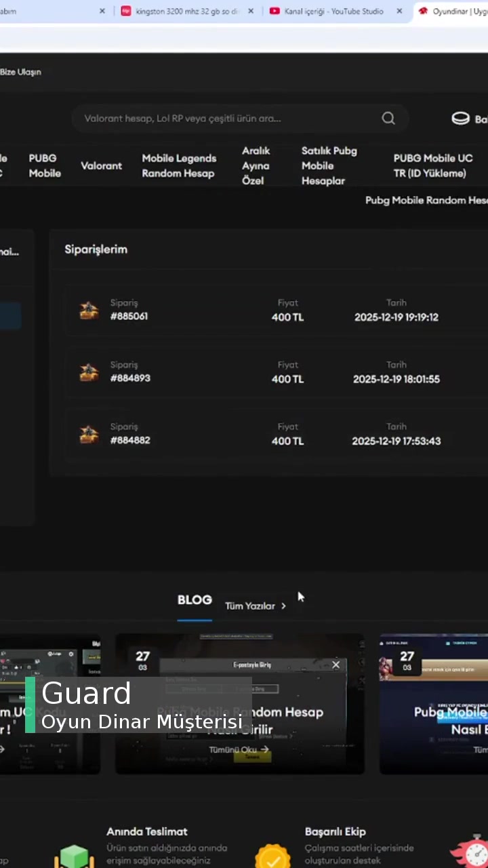Open Satılık Pubg Mobile Hesaplar category
Image resolution: width=488 pixels, height=868 pixels.
point(329,165)
